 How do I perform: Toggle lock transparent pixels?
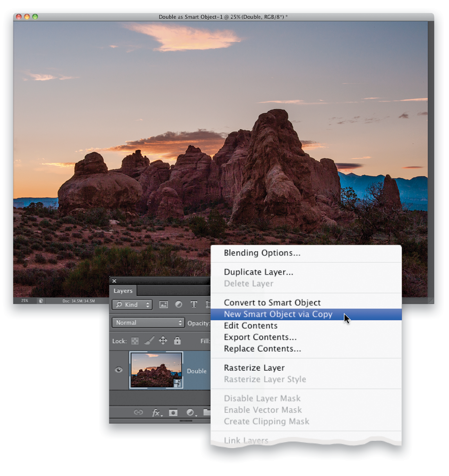point(135,341)
